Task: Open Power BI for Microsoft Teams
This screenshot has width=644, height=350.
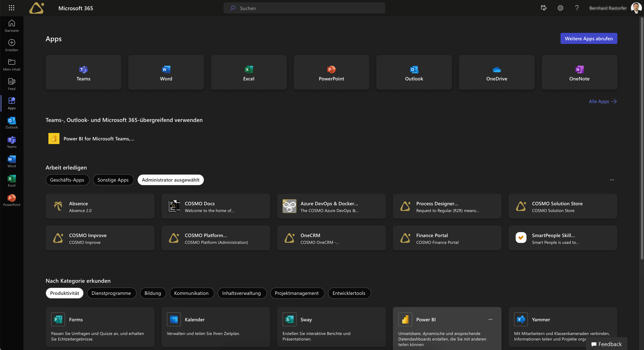Action: tap(99, 138)
